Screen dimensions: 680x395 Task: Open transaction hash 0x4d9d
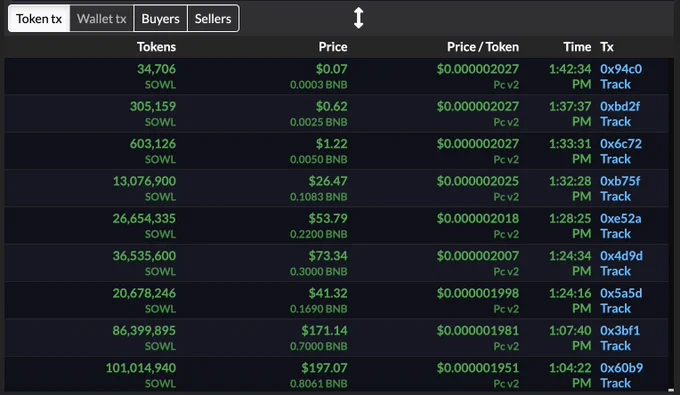coord(621,256)
